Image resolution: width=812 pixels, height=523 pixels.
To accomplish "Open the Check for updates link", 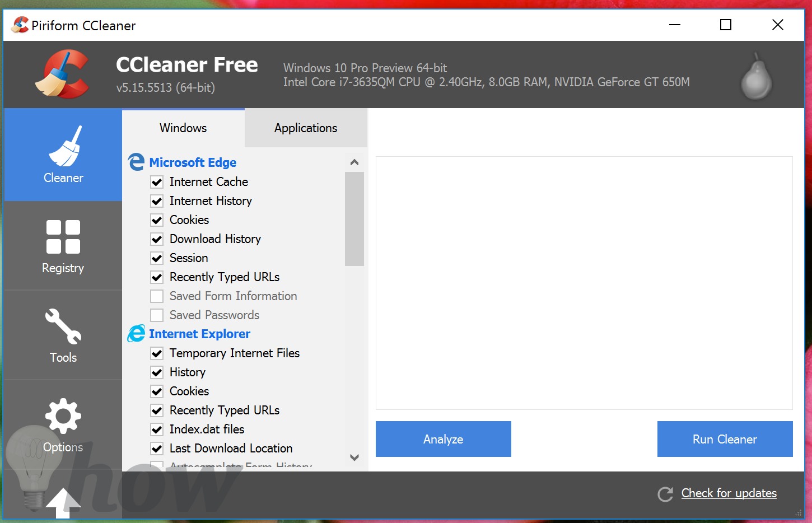I will point(729,493).
